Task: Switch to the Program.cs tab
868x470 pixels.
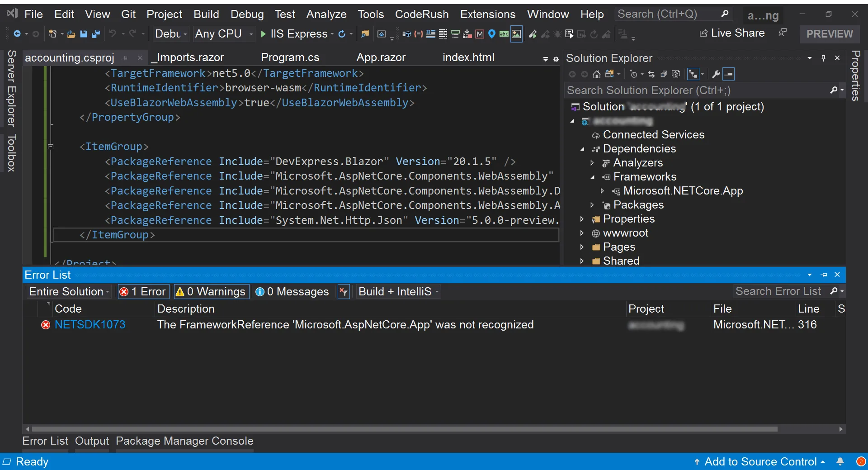Action: click(x=290, y=57)
